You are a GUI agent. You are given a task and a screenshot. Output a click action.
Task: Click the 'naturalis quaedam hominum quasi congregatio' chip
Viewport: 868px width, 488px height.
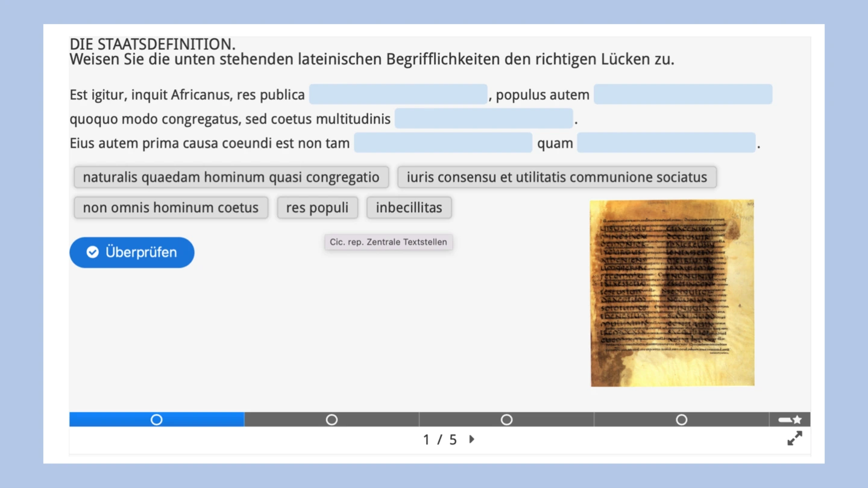231,178
